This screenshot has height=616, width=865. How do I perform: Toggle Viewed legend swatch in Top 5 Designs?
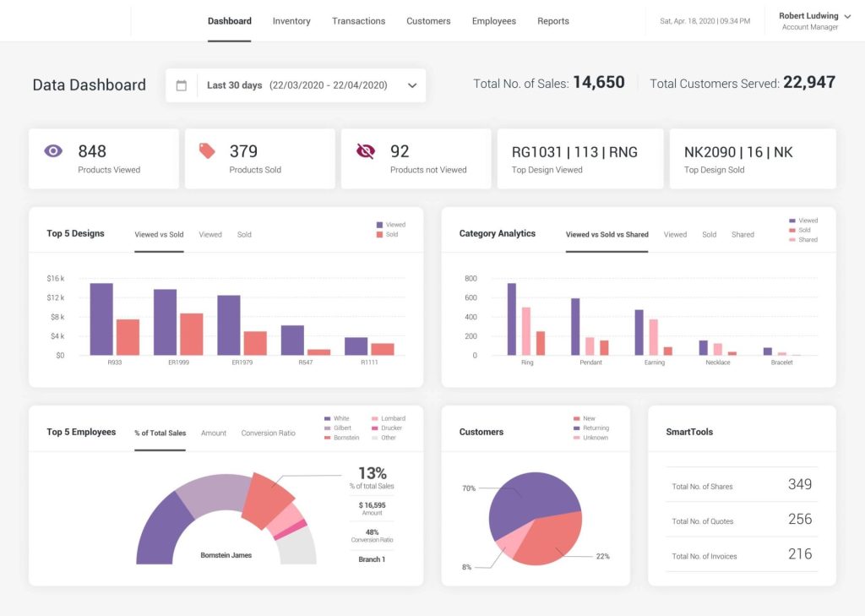click(379, 225)
